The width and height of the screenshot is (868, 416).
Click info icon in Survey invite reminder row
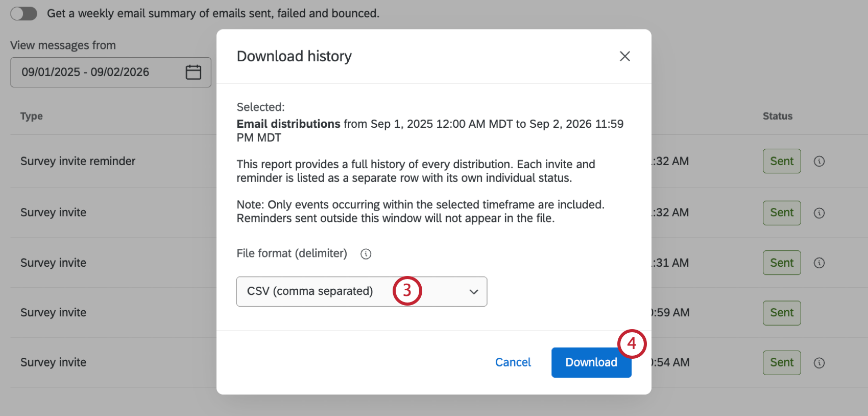click(x=819, y=161)
